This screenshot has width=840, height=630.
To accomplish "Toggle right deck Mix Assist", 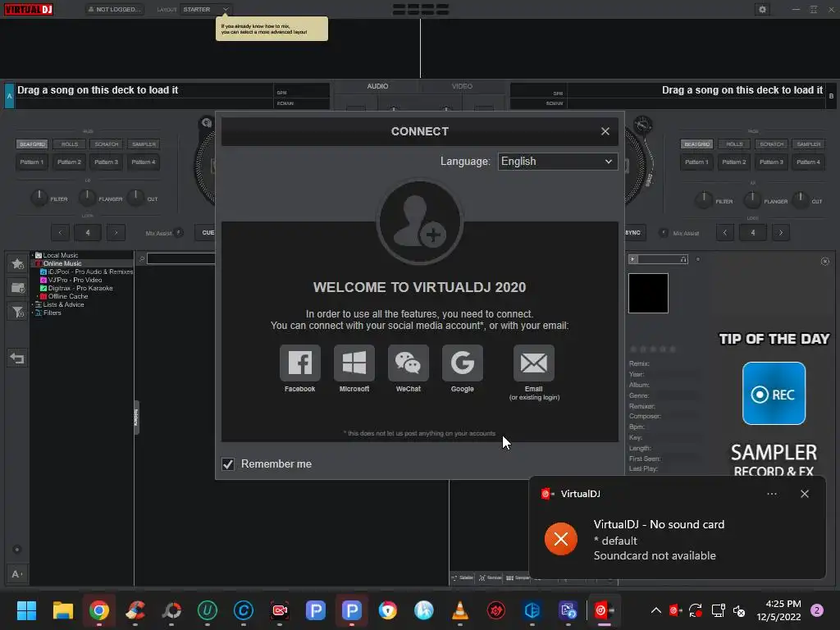I will click(x=663, y=232).
